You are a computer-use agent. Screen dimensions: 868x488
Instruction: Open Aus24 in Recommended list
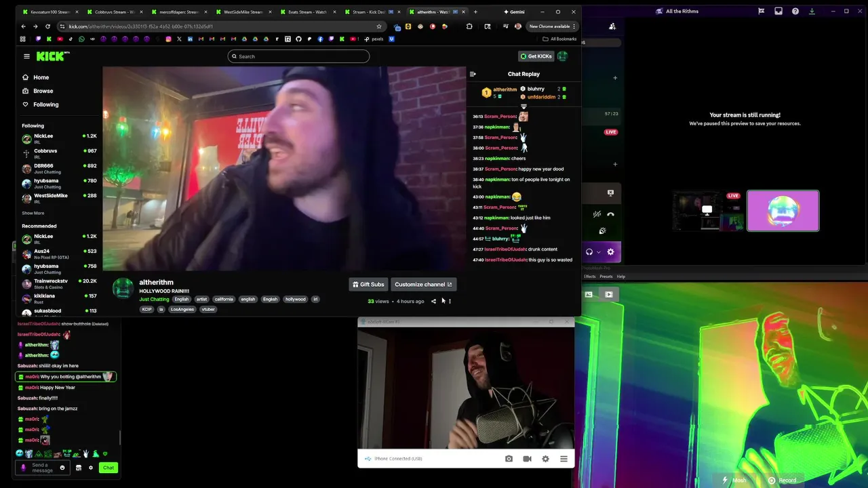click(x=60, y=253)
